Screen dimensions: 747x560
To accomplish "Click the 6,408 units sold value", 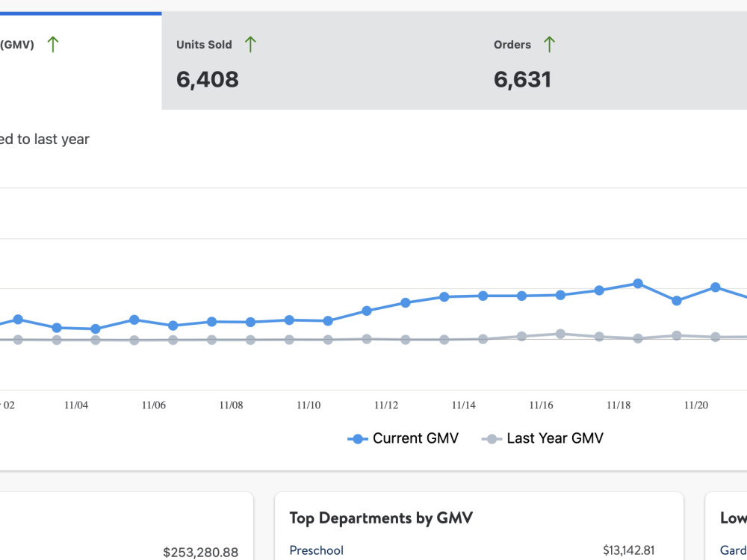I will (207, 79).
